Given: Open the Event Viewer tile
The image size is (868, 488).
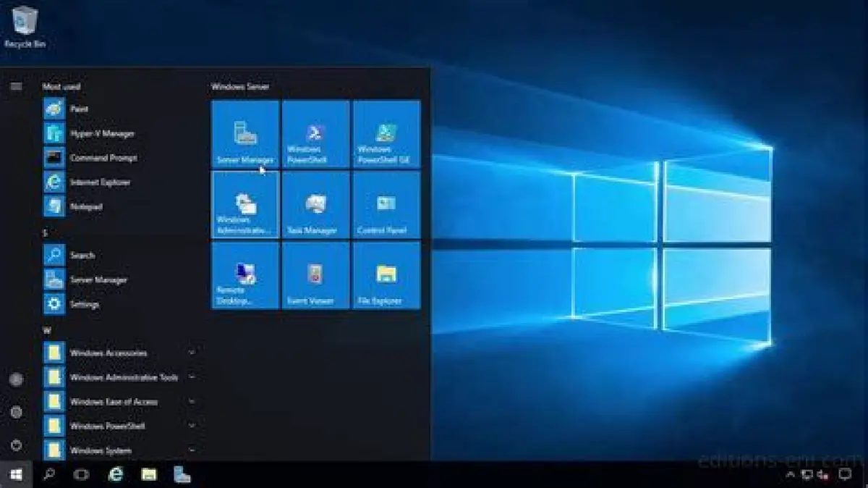Looking at the screenshot, I should 315,276.
